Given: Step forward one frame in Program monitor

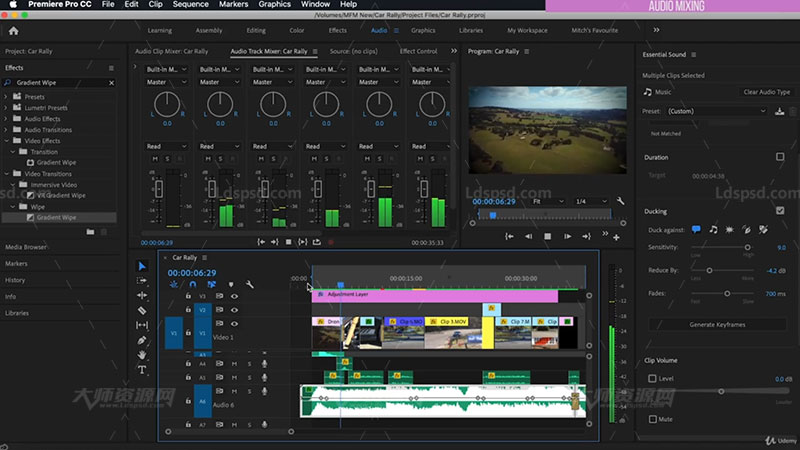Looking at the screenshot, I should 567,236.
